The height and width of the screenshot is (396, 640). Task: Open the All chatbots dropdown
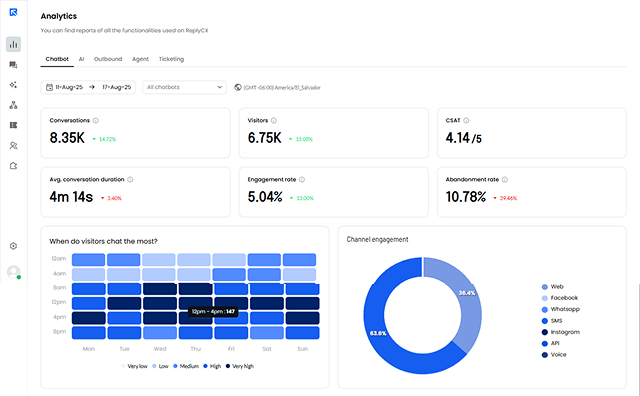point(184,87)
